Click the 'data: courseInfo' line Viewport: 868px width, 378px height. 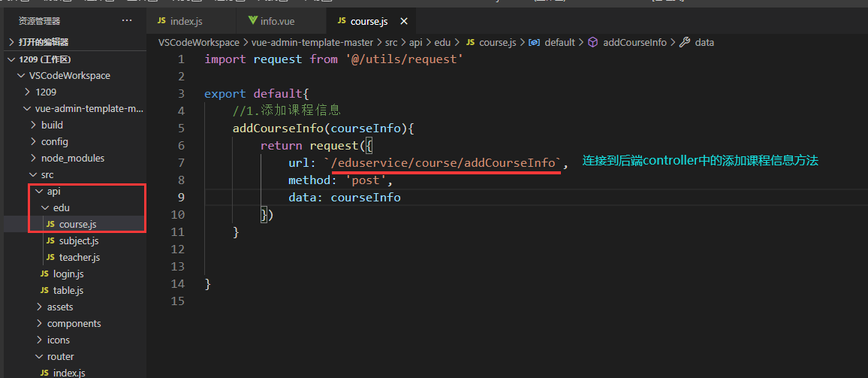click(345, 198)
